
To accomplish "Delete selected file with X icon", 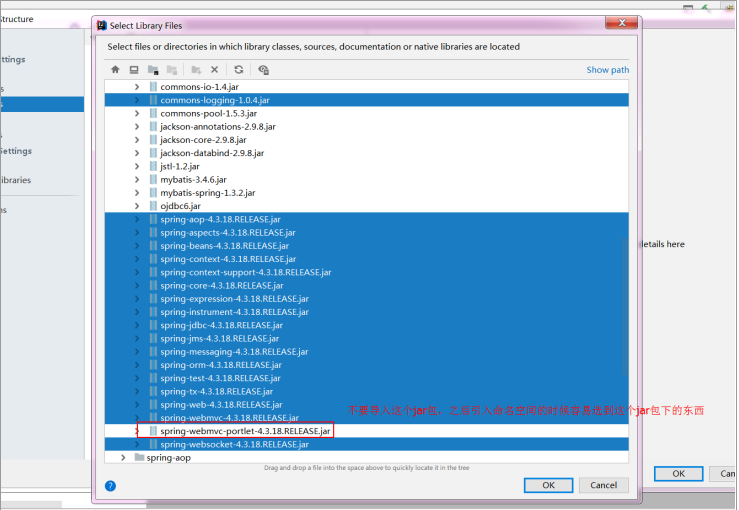I will tap(214, 70).
